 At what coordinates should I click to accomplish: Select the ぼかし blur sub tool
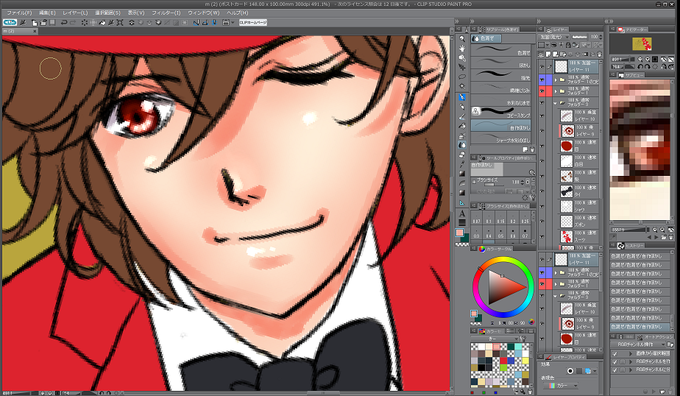point(501,64)
